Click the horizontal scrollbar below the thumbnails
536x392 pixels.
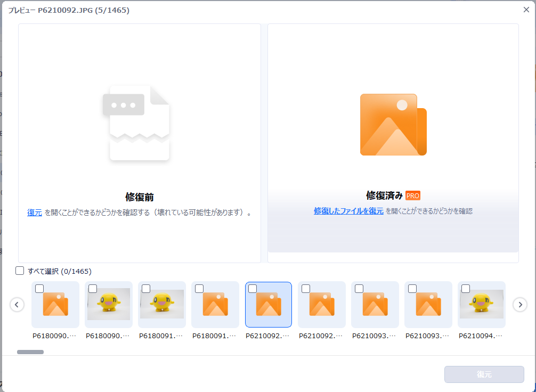[30, 352]
